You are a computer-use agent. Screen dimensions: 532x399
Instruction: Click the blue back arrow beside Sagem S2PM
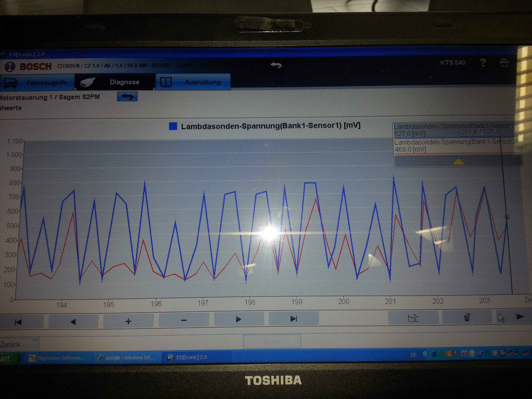(127, 97)
